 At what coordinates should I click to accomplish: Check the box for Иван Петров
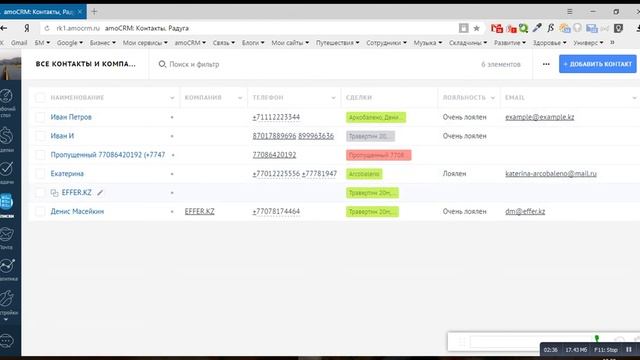coord(40,117)
